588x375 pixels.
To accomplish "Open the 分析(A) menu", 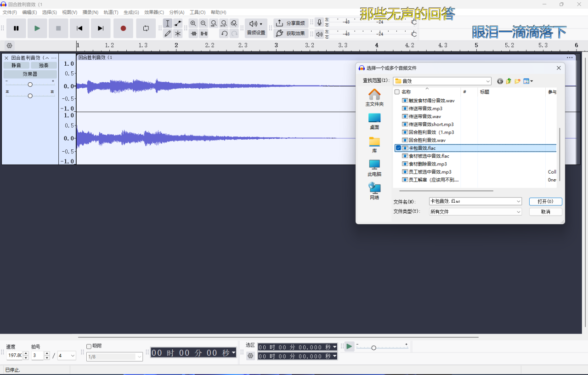I will pyautogui.click(x=177, y=12).
